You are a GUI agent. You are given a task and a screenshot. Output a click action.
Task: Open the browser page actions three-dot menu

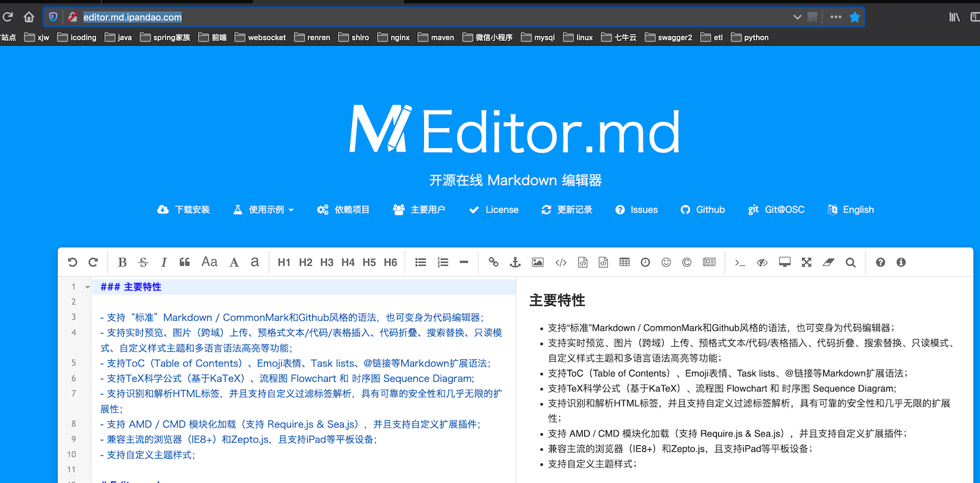point(835,17)
